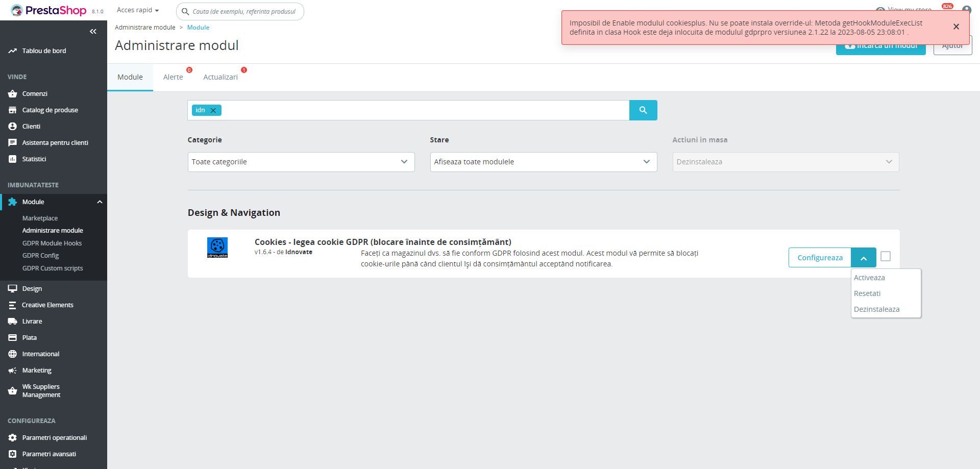Click the Design monitor icon
The height and width of the screenshot is (469, 980).
click(12, 288)
